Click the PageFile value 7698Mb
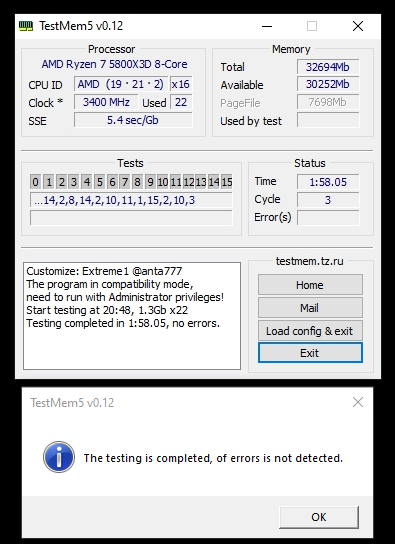The image size is (395, 544). [328, 102]
